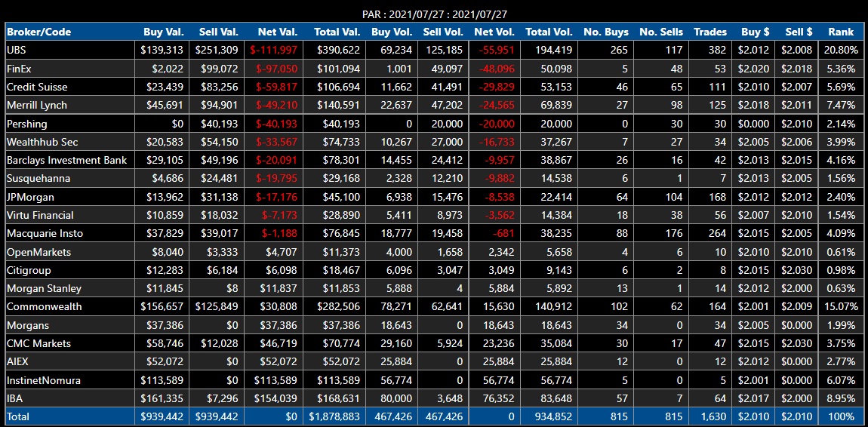This screenshot has width=868, height=427.
Task: Click the Rank column header
Action: (x=841, y=32)
